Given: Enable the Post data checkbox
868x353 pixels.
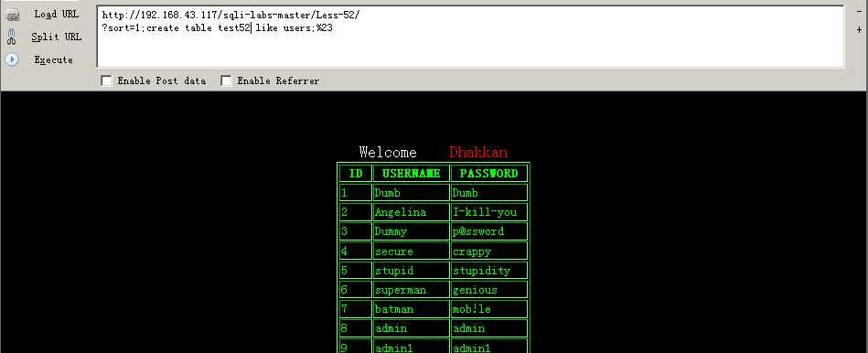Looking at the screenshot, I should click(x=106, y=80).
